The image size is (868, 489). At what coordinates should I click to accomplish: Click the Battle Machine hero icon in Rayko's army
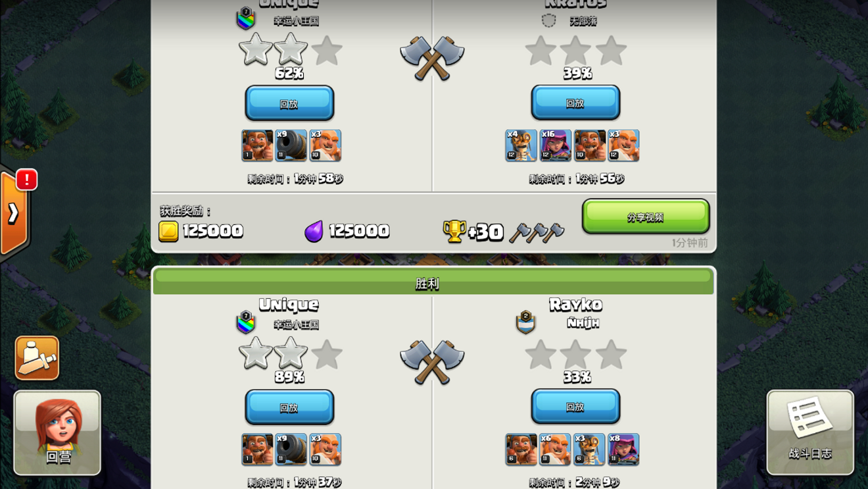(x=521, y=449)
